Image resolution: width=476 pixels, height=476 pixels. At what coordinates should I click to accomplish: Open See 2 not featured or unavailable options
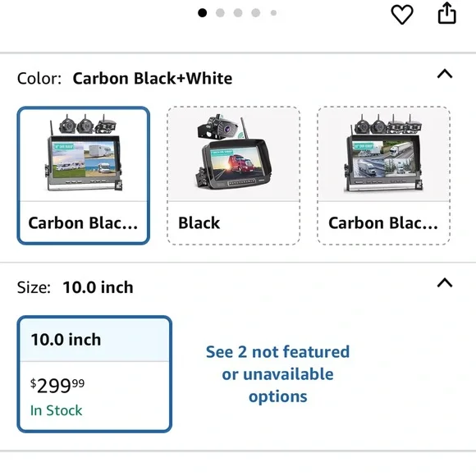277,374
